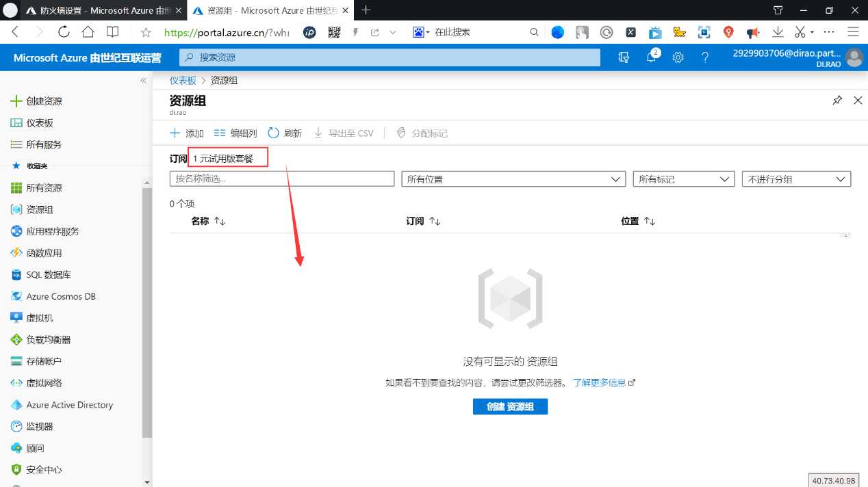The height and width of the screenshot is (487, 868).
Task: Expand the 所有位置 dropdown
Action: point(513,179)
